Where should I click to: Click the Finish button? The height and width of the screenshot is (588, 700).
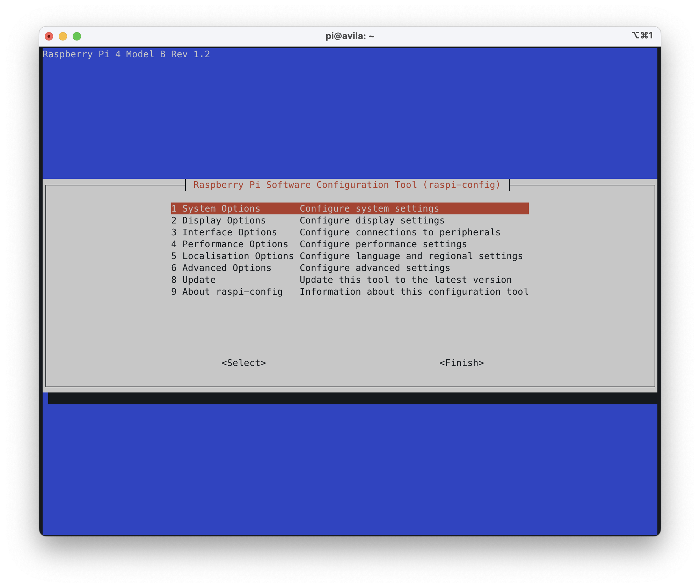coord(461,363)
